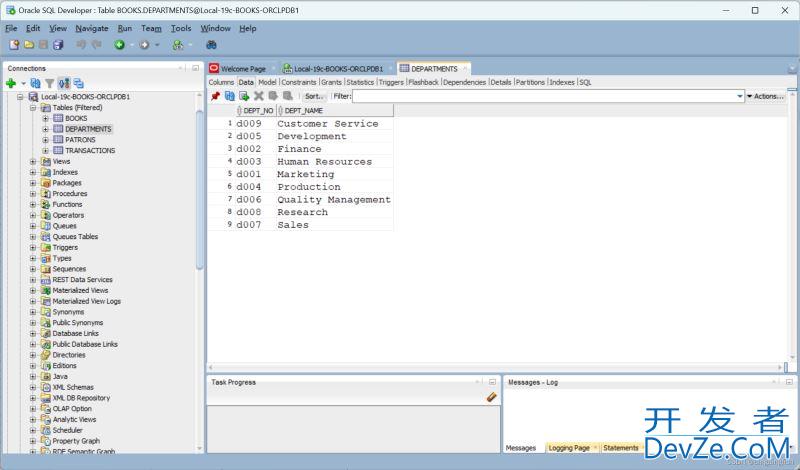
Task: Expand the Procedures node
Action: pyautogui.click(x=33, y=193)
